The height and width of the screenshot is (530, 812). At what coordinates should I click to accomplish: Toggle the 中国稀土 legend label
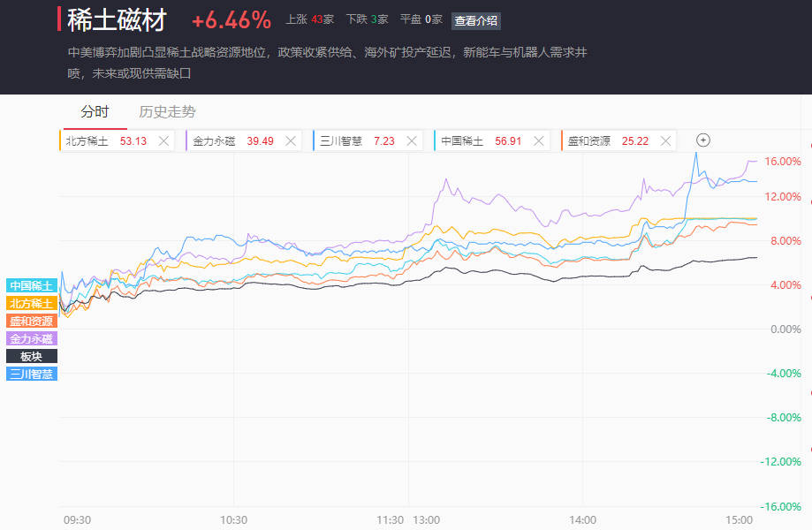[x=32, y=285]
